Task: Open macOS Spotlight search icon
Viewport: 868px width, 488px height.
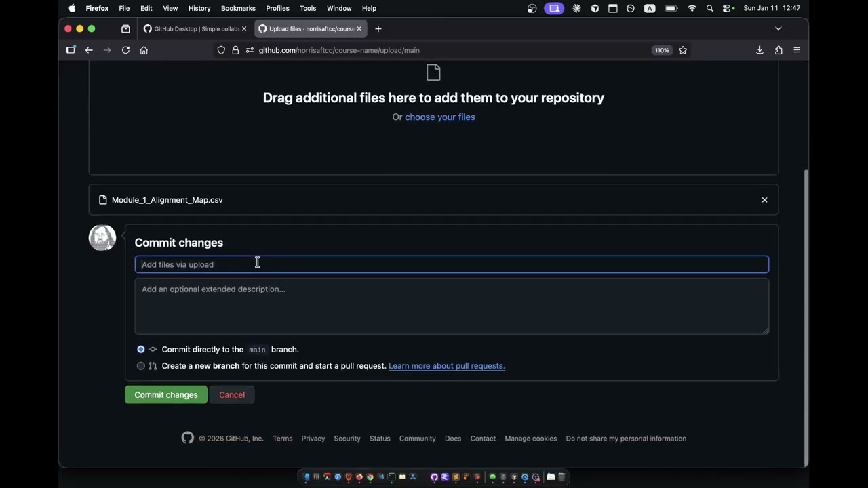Action: (710, 8)
